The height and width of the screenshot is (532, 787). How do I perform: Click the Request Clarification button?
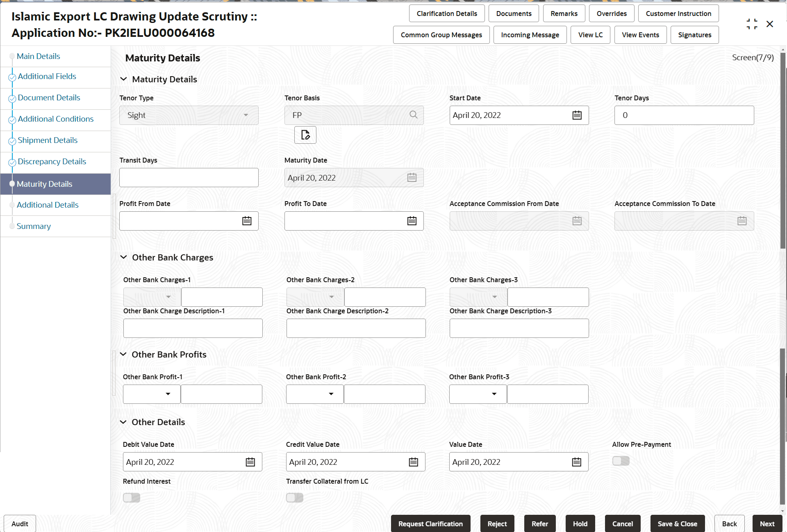click(430, 524)
